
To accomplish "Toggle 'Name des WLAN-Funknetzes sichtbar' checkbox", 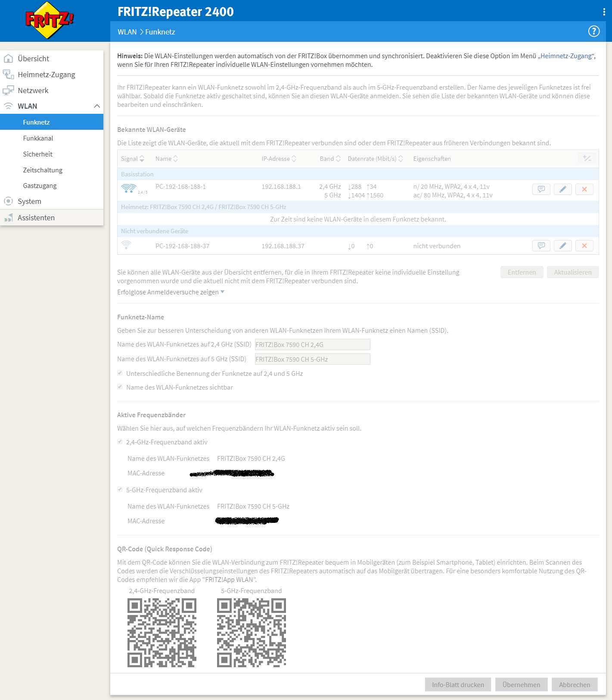I will click(120, 387).
